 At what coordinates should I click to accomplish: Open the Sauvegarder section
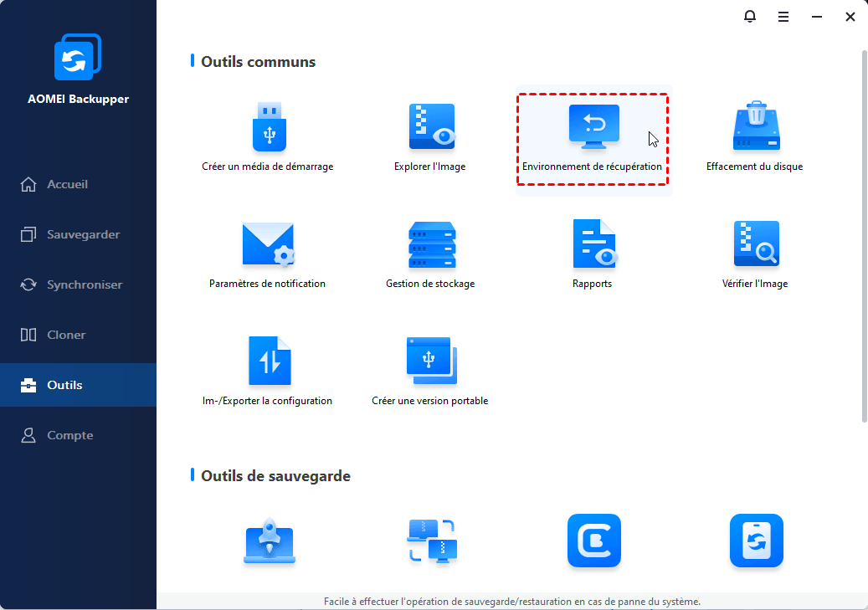pos(78,234)
